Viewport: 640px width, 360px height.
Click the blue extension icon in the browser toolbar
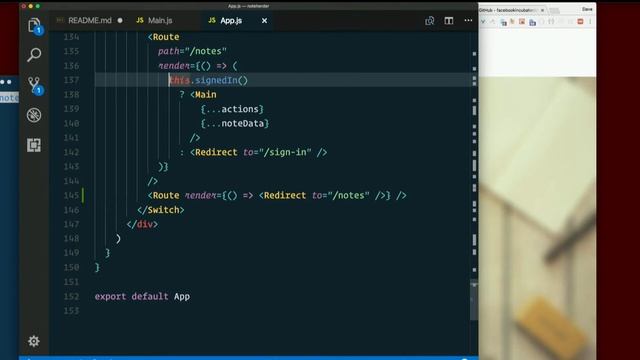[532, 22]
